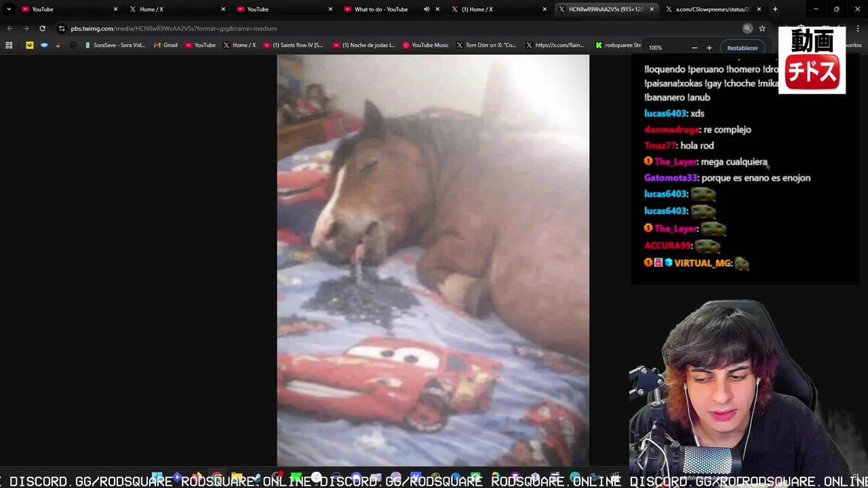Click username VIRTUAL_MG in chat
The image size is (868, 488).
pos(703,263)
